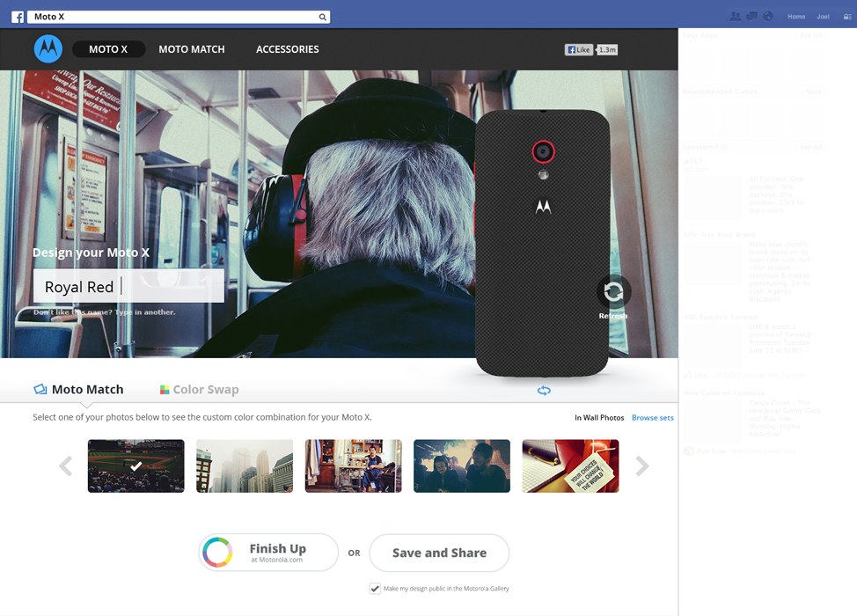Viewport: 857px width, 616px height.
Task: Select the foggy city skyline photo thumbnail
Action: 245,466
